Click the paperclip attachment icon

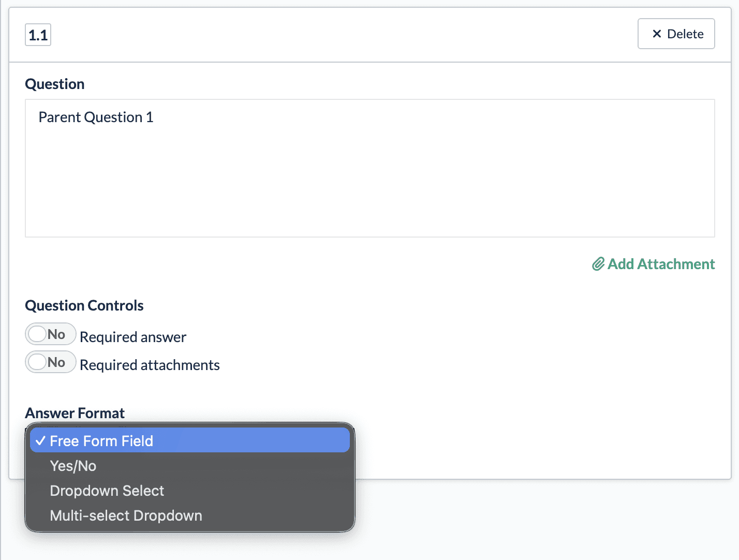pyautogui.click(x=598, y=264)
